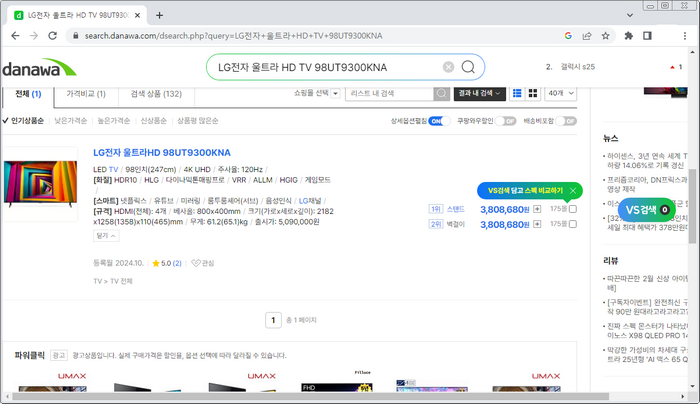
Task: Open a new browser tab
Action: click(159, 15)
